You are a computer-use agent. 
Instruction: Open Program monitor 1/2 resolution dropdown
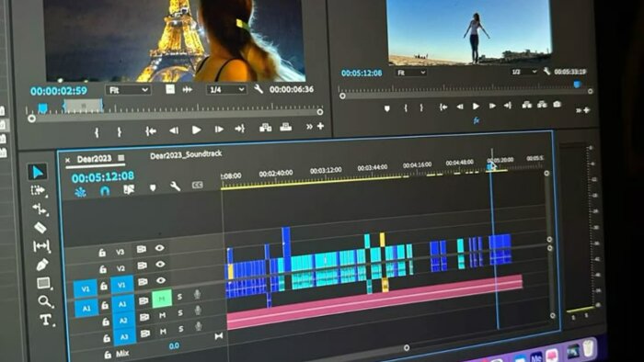pyautogui.click(x=523, y=72)
